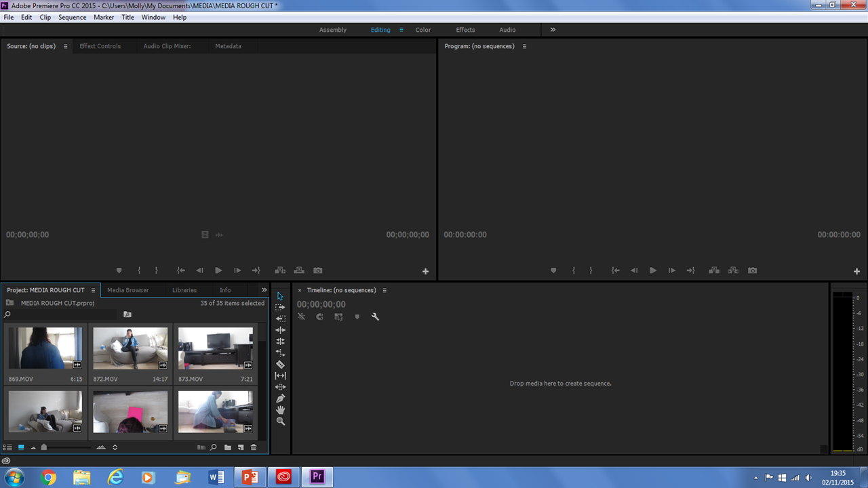The image size is (868, 488).
Task: Add Marker in Source monitor
Action: 119,270
